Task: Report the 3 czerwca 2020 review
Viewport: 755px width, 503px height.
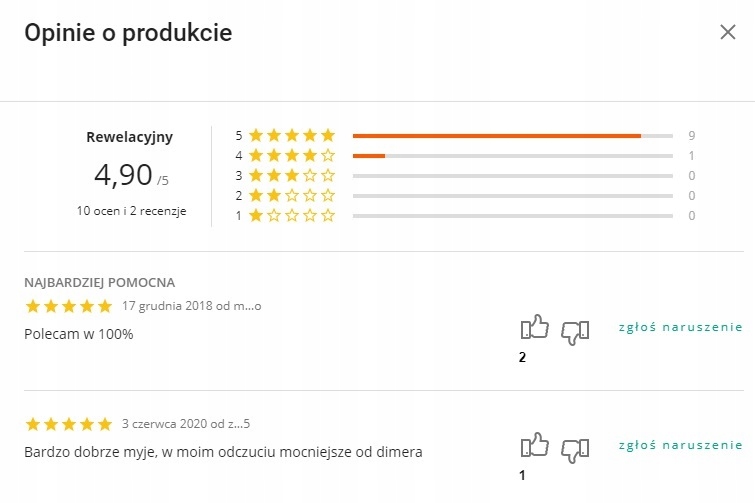Action: 681,444
